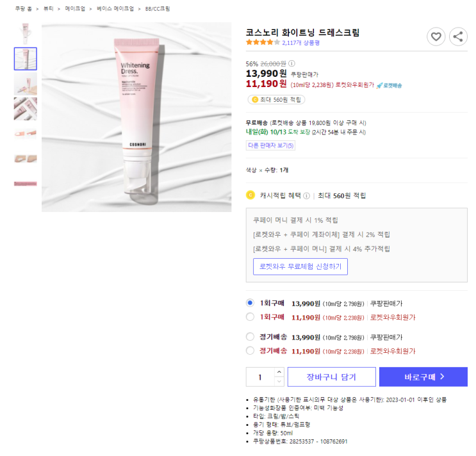
Task: Open 뷰티 breadcrumb category
Action: point(48,9)
